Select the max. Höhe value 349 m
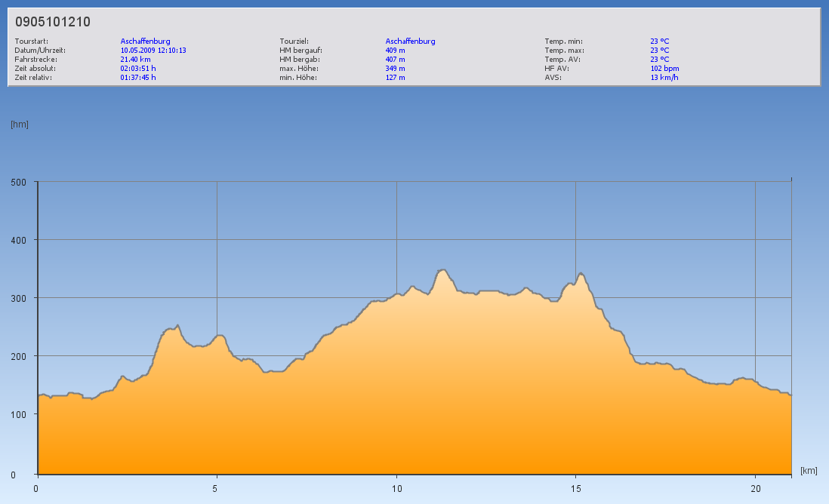 (396, 69)
